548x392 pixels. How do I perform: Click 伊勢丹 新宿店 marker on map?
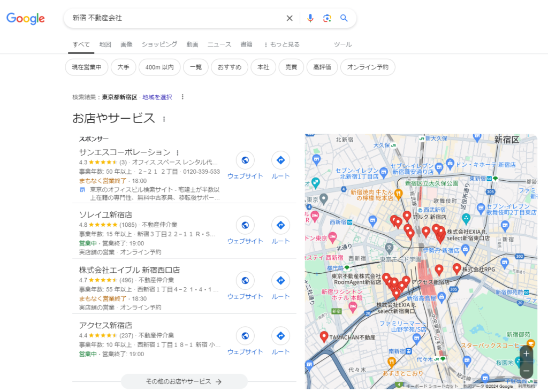coord(465,249)
